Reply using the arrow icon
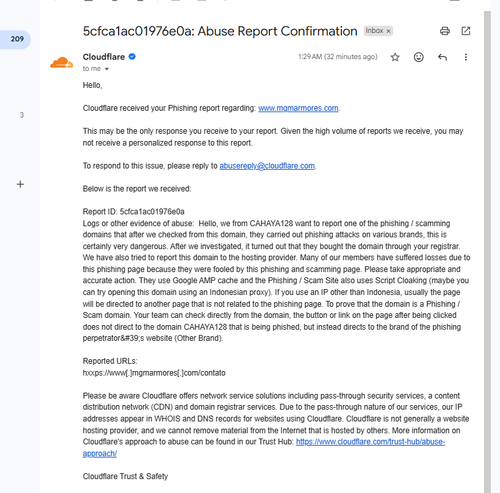 tap(442, 57)
